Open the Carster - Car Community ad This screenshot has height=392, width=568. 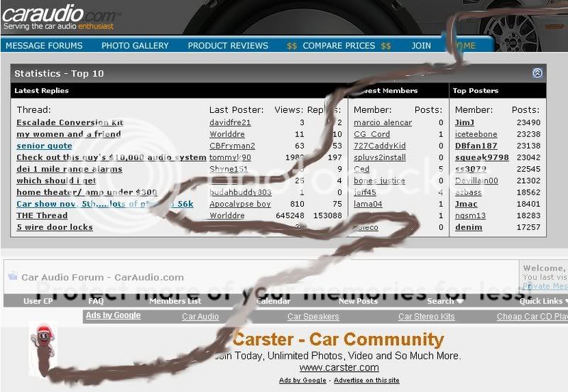coord(338,339)
